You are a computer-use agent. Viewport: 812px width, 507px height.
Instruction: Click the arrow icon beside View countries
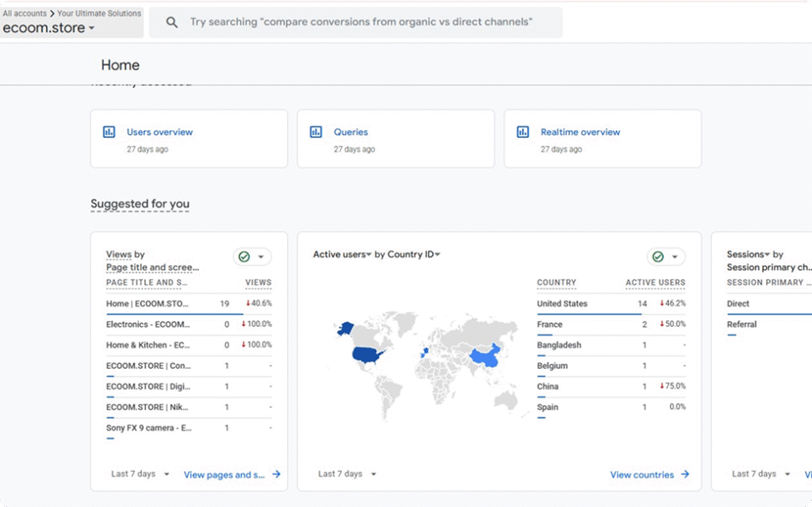click(685, 474)
